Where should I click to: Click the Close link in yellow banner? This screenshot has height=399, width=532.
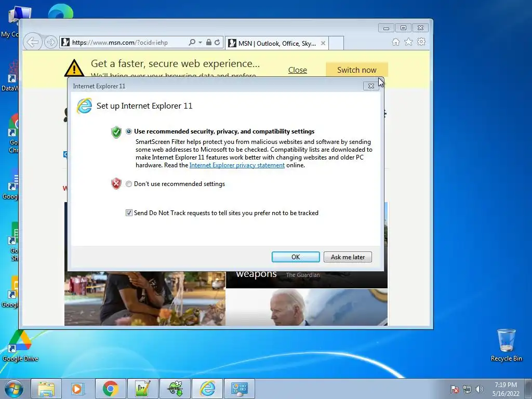tap(298, 70)
